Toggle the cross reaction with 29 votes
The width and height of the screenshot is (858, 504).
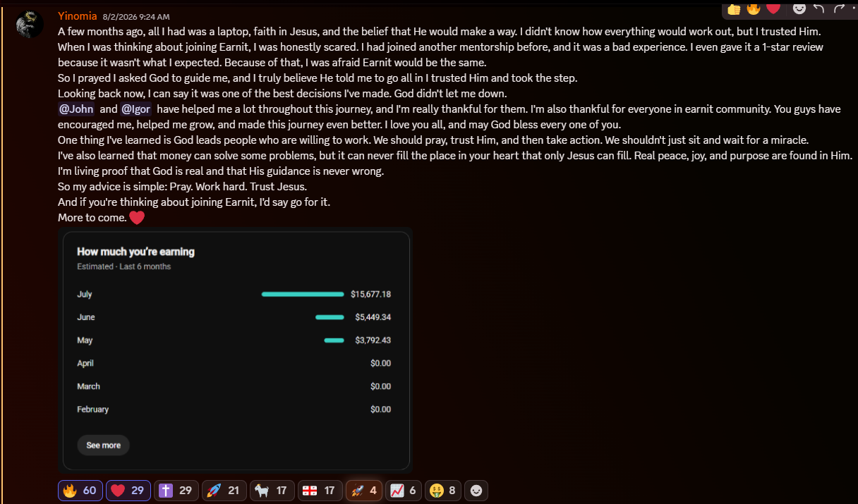click(x=176, y=491)
